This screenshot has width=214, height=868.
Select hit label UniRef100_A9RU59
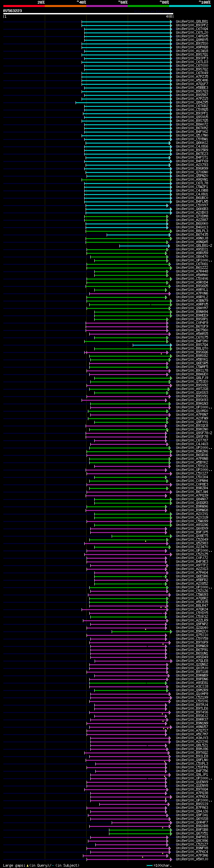(192, 253)
